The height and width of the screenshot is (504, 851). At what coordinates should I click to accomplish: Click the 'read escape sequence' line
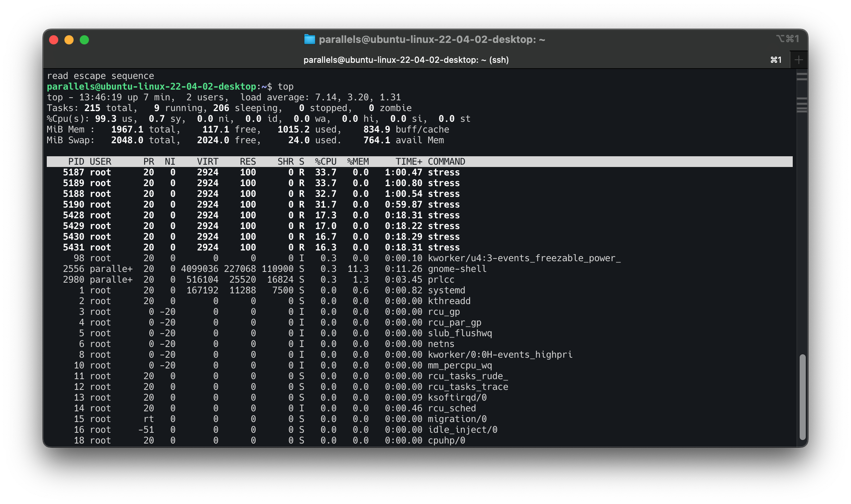pos(100,76)
